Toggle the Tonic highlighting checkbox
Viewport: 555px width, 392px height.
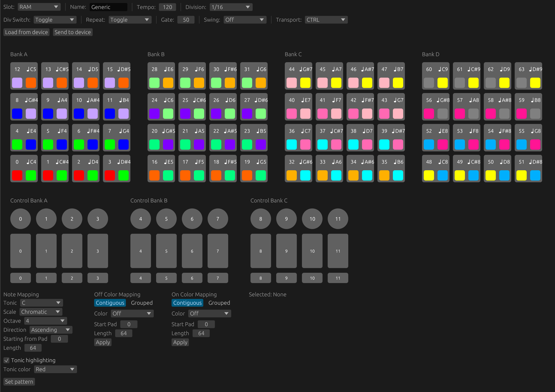(6, 360)
